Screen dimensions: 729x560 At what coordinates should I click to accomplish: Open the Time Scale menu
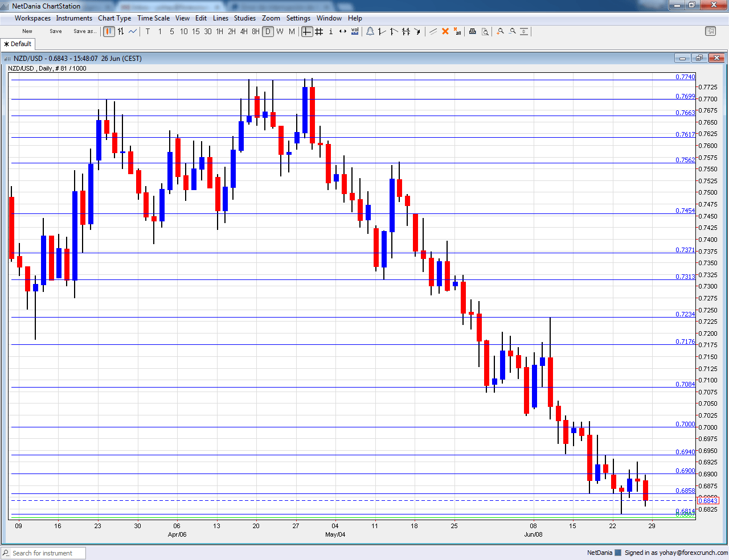point(153,18)
